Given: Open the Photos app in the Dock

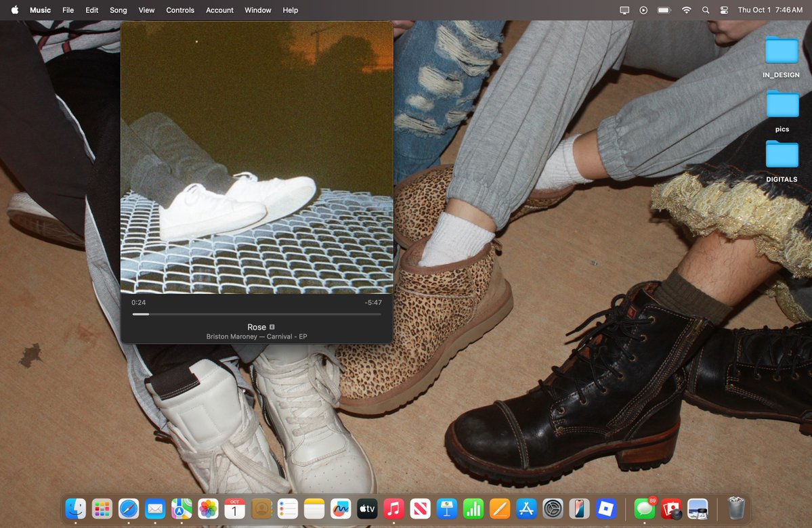Looking at the screenshot, I should coord(208,509).
